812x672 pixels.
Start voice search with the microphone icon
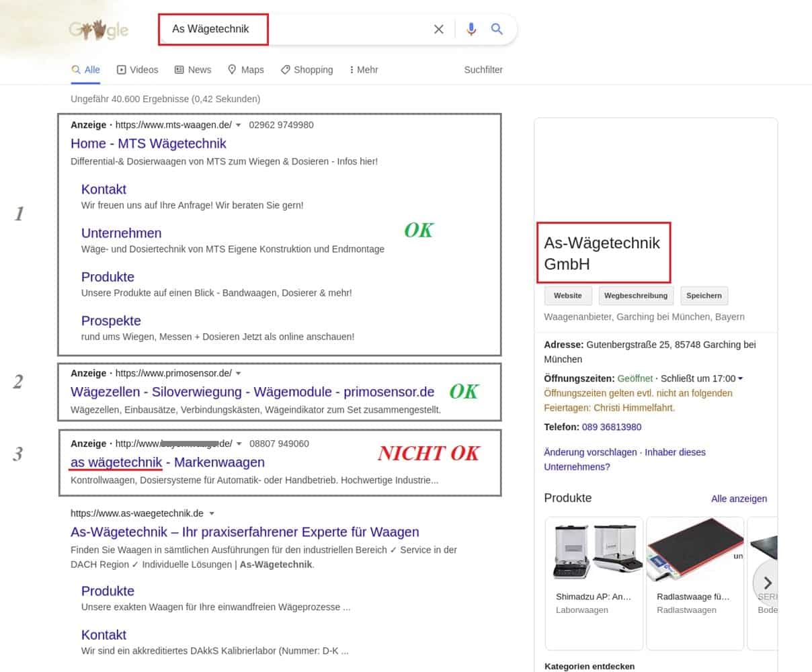[x=471, y=29]
